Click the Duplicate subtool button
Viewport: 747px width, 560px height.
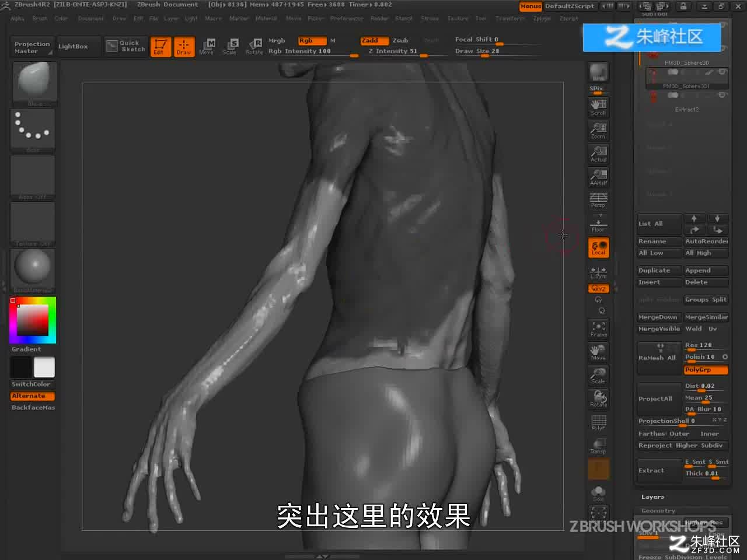[x=659, y=271]
